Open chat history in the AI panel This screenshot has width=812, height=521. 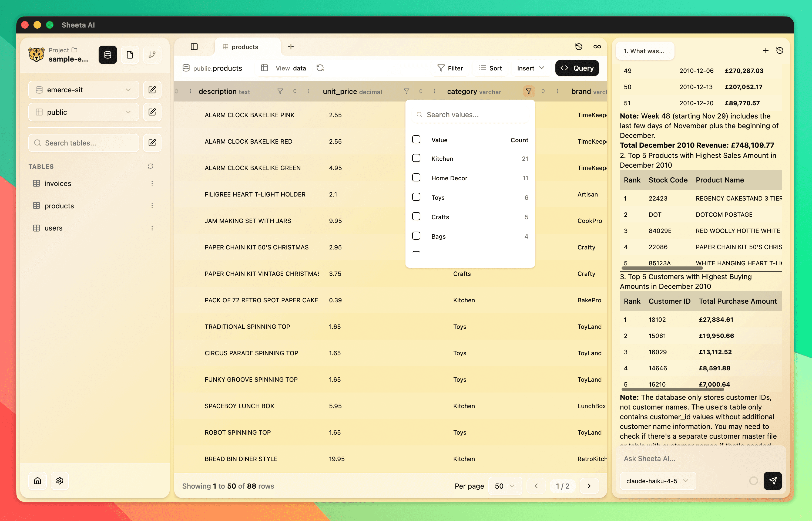click(780, 50)
